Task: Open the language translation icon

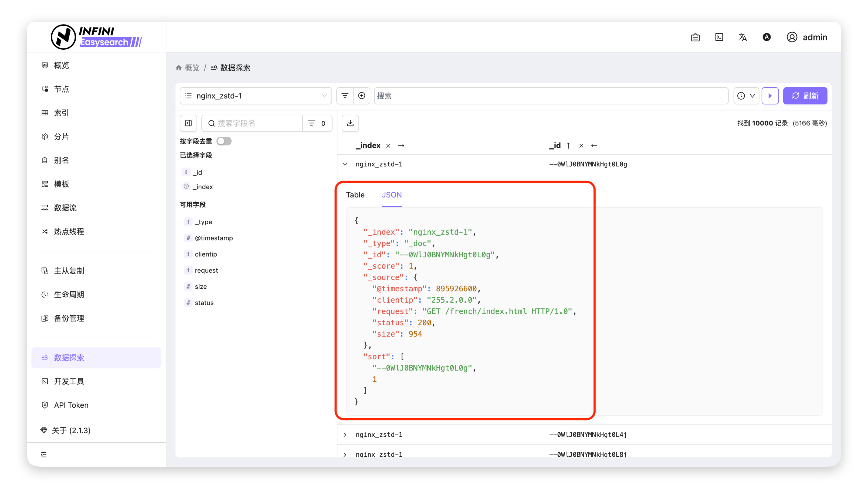Action: [x=742, y=37]
